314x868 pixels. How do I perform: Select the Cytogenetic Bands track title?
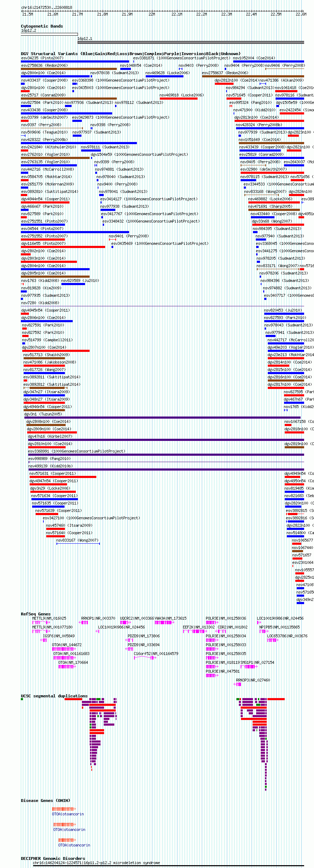[x=42, y=26]
